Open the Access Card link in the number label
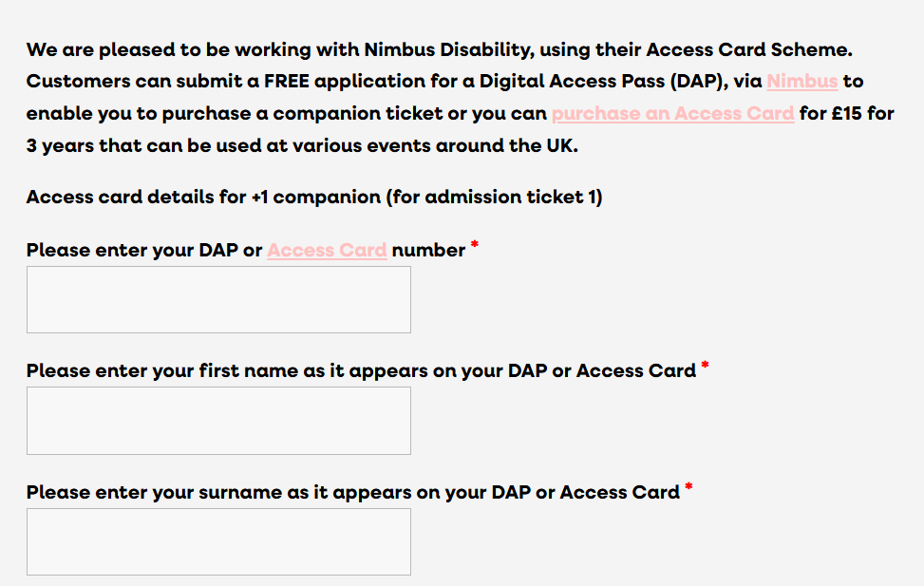 (327, 251)
